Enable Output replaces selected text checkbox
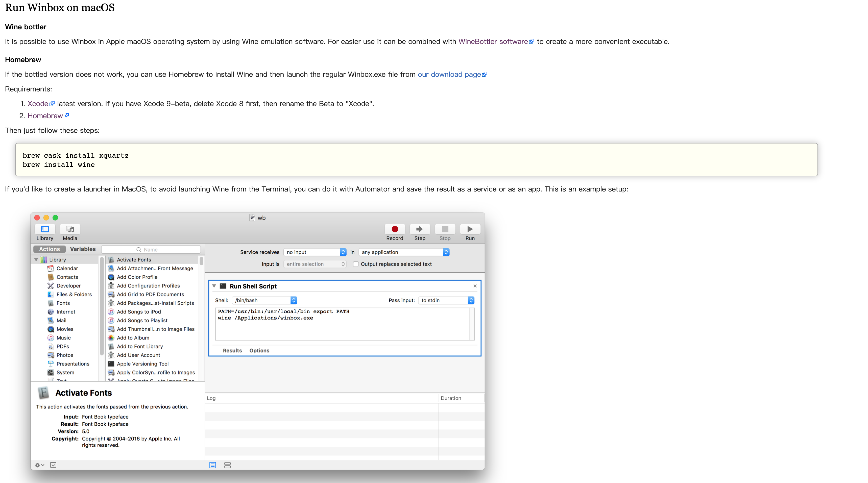 click(356, 264)
